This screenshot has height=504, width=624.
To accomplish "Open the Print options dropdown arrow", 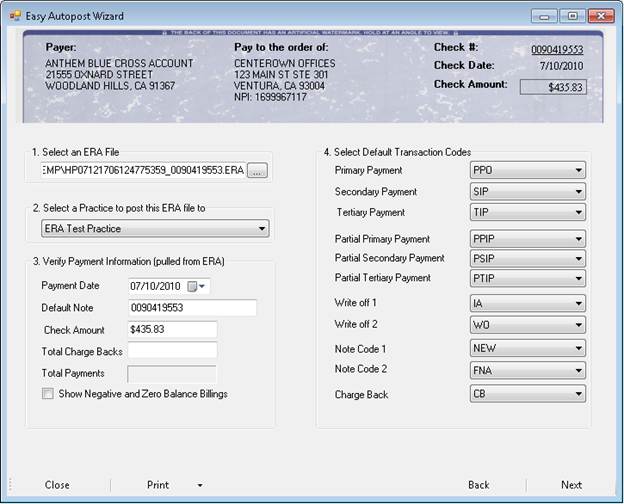I will pos(200,486).
